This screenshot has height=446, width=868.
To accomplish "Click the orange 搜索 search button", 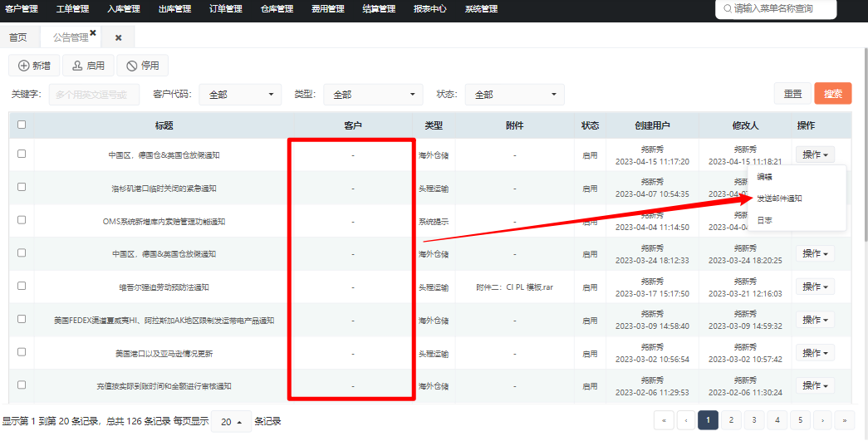I will coord(833,94).
